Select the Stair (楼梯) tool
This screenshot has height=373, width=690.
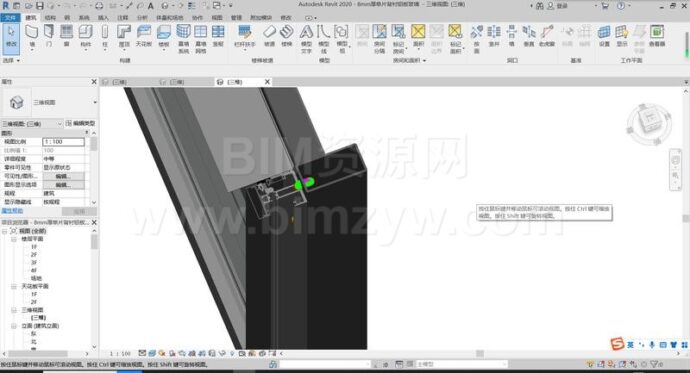286,36
